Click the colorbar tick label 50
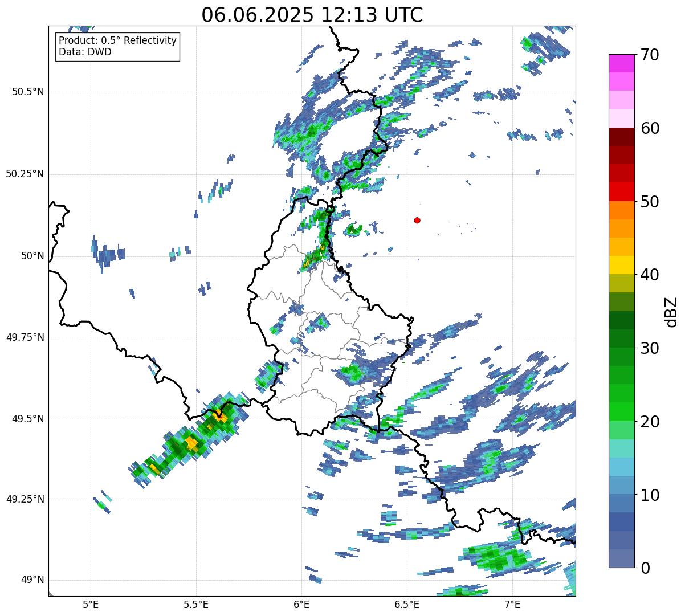The height and width of the screenshot is (616, 685). tap(649, 202)
